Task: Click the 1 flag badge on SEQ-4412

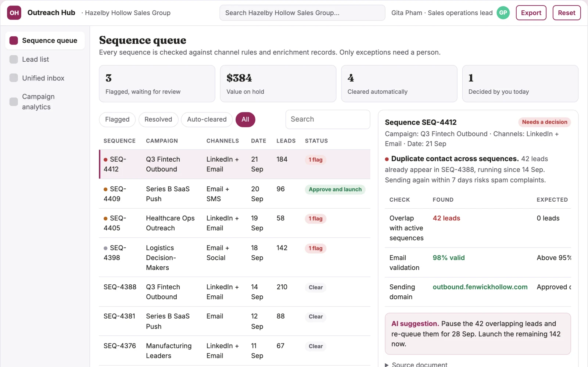Action: point(315,160)
